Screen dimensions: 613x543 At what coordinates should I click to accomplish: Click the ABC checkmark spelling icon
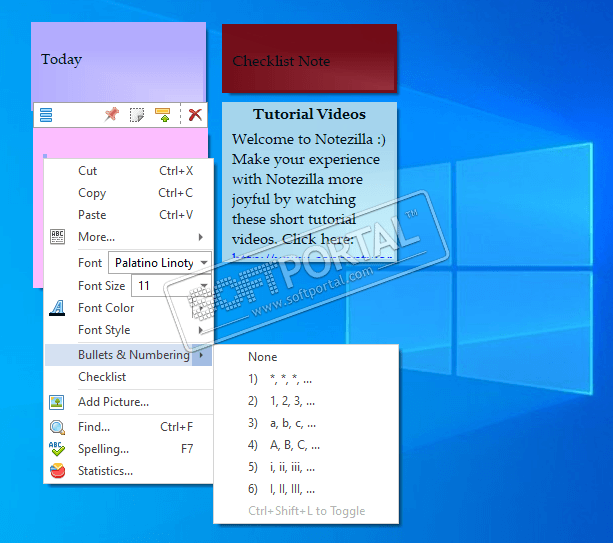pos(57,449)
